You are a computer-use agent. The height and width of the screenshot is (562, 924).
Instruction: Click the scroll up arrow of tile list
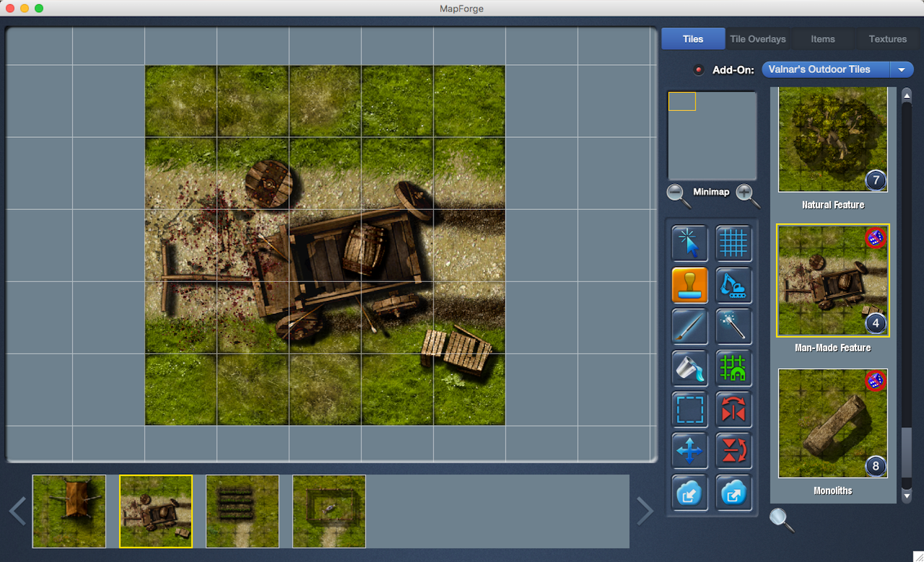pos(907,96)
